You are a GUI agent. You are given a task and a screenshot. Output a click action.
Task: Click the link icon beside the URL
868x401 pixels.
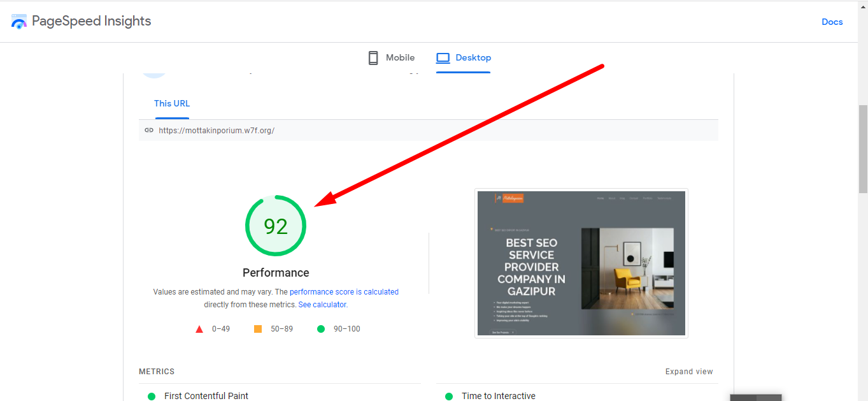148,130
